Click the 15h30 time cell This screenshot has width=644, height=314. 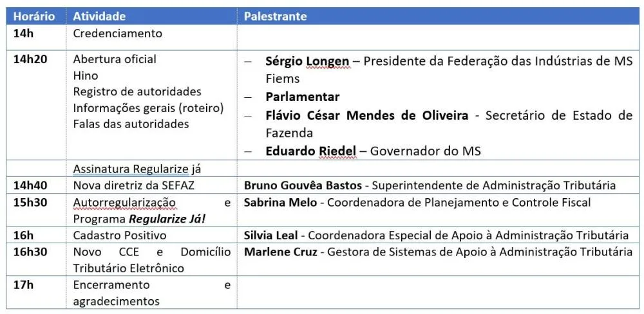coord(32,203)
